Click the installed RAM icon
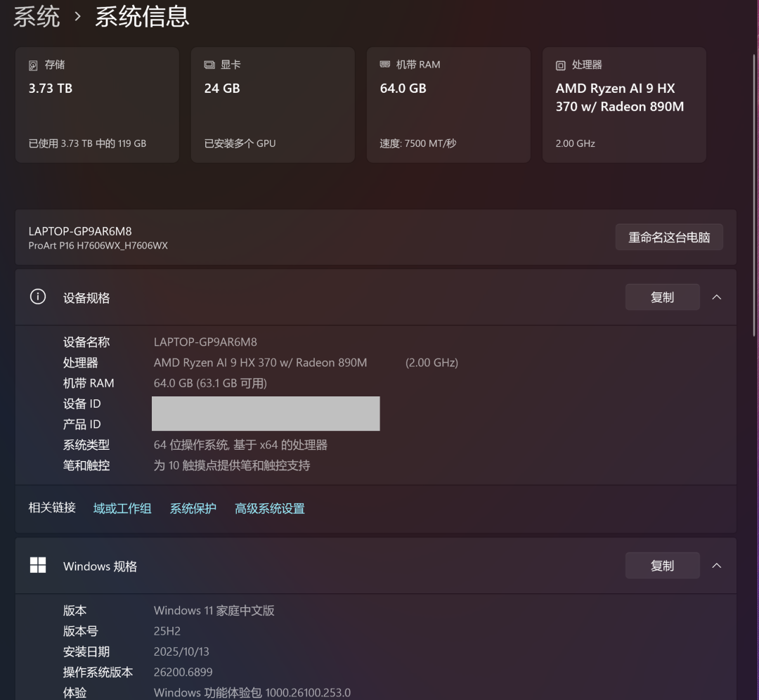Viewport: 759px width, 700px height. click(385, 65)
